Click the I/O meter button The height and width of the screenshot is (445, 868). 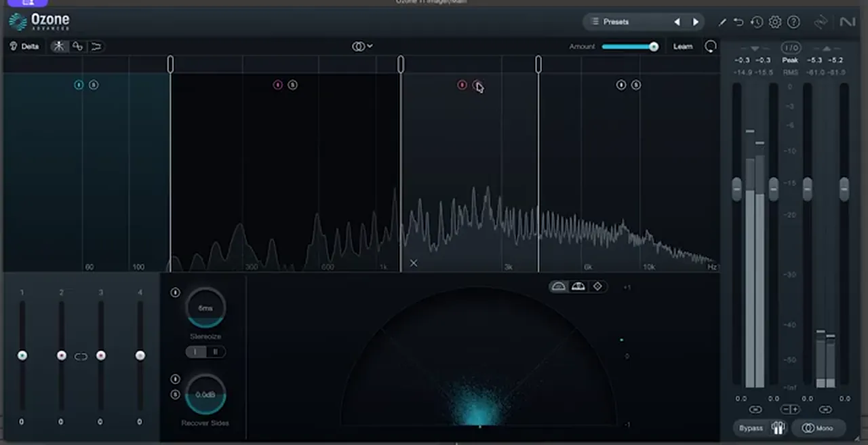click(791, 47)
